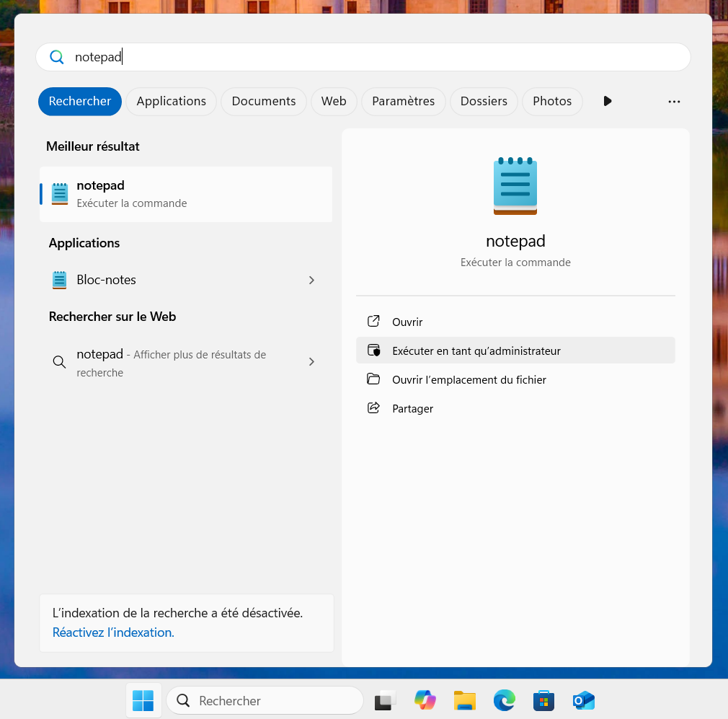
Task: Show more filter tabs with the arrow
Action: (x=608, y=101)
